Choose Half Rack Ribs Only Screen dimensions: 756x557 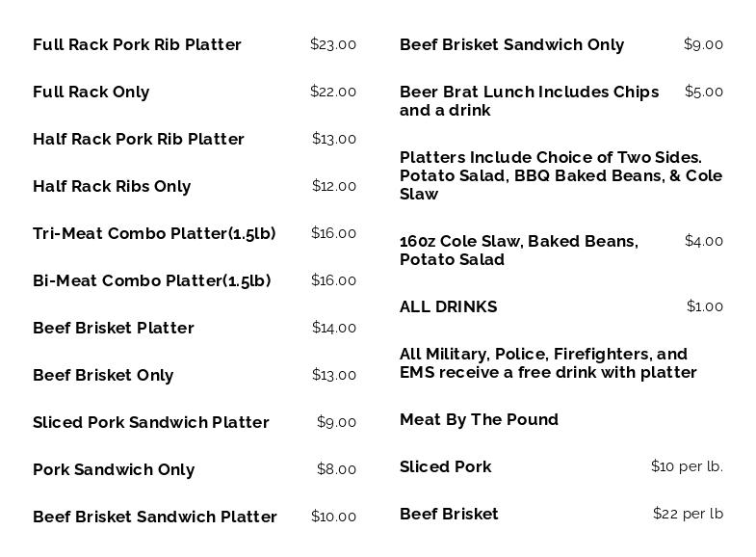(112, 187)
